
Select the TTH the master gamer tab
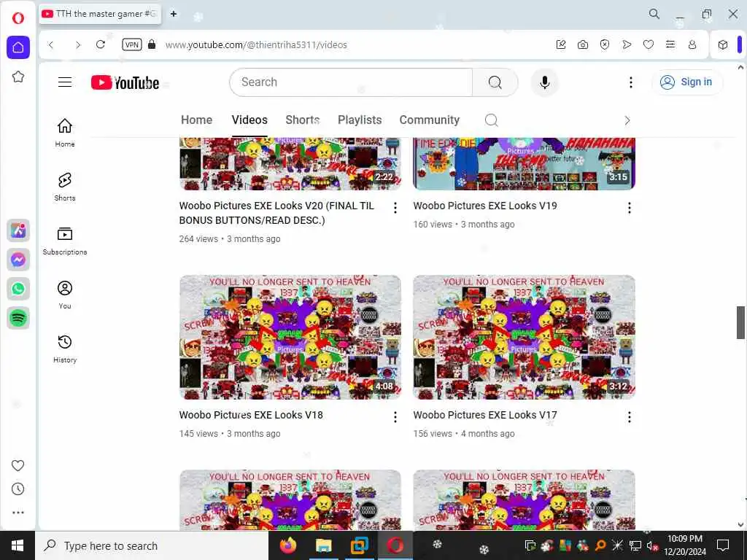(99, 14)
